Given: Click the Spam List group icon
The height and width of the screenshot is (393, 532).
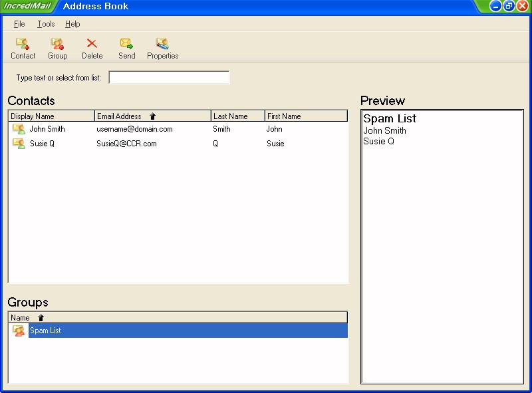Looking at the screenshot, I should pos(19,330).
